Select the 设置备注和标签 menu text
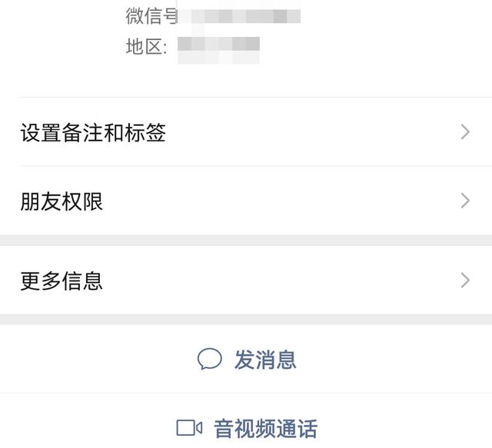The width and height of the screenshot is (492, 448). click(x=93, y=132)
